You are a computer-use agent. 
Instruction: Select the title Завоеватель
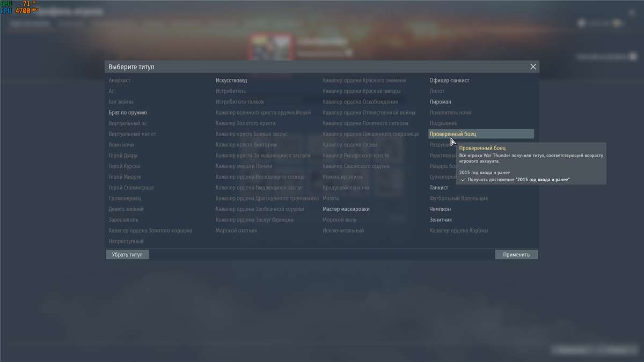tap(123, 220)
